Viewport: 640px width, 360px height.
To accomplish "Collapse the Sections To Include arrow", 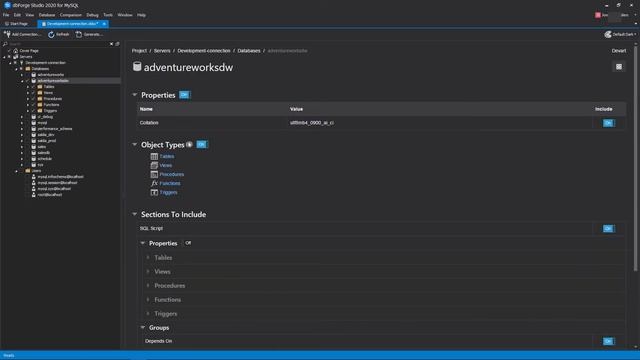I will tap(135, 214).
